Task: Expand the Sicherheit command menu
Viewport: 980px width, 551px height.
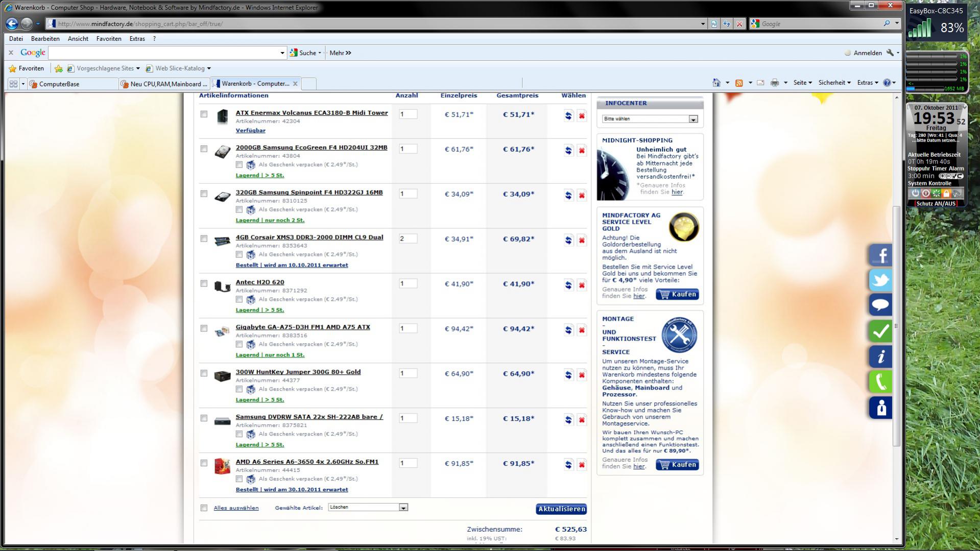Action: tap(834, 83)
